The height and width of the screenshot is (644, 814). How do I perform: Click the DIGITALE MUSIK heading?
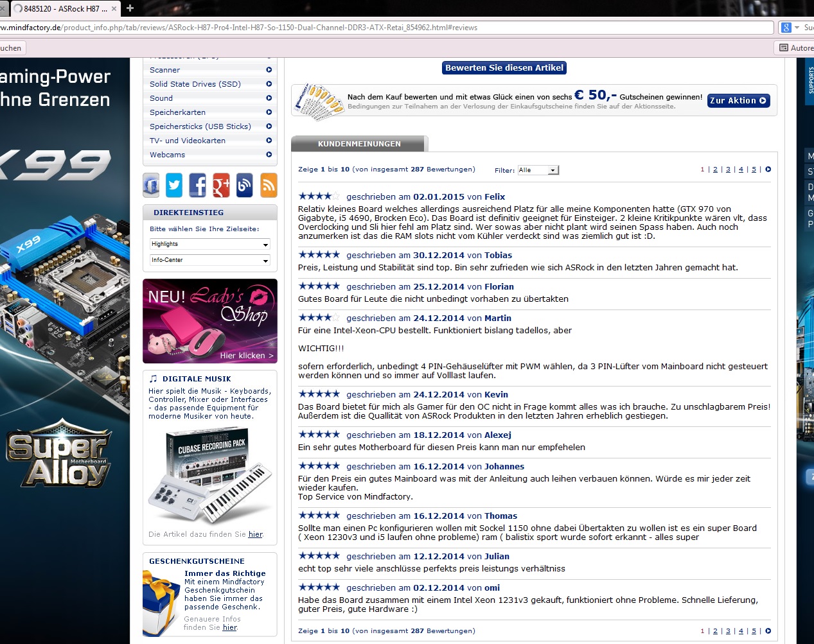(x=197, y=379)
